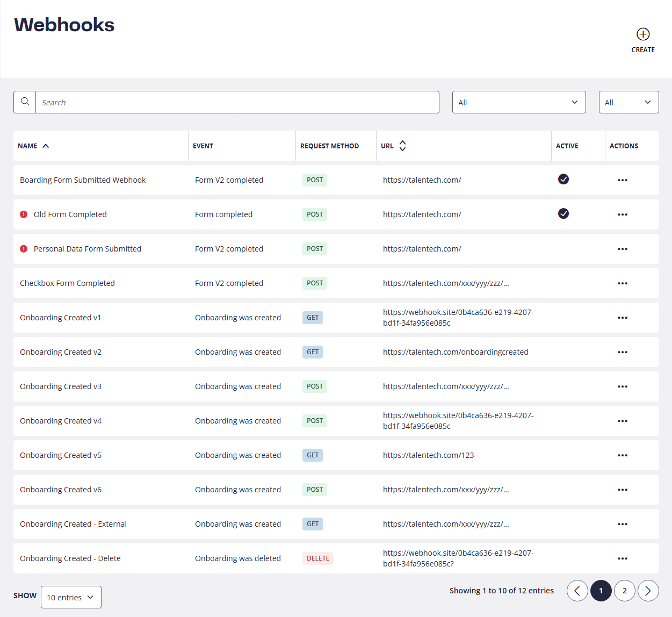Click Old Form Completed name
The width and height of the screenshot is (672, 617).
point(70,214)
